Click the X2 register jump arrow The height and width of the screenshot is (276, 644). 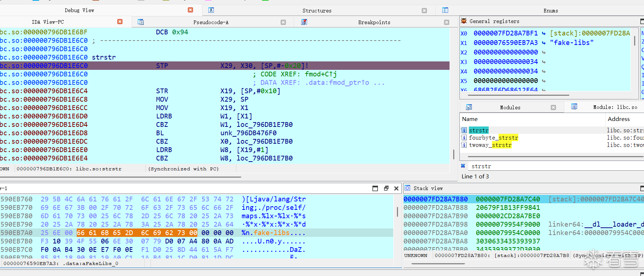pos(544,52)
